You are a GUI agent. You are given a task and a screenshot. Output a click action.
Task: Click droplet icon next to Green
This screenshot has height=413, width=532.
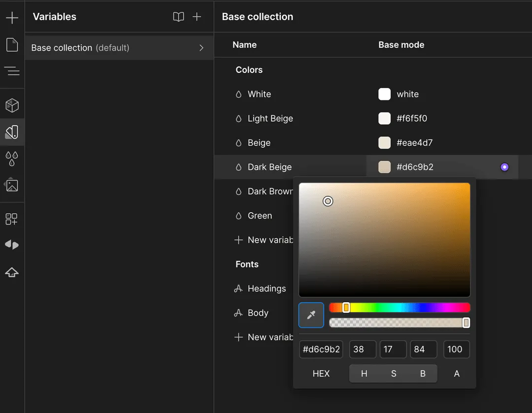[x=238, y=216]
